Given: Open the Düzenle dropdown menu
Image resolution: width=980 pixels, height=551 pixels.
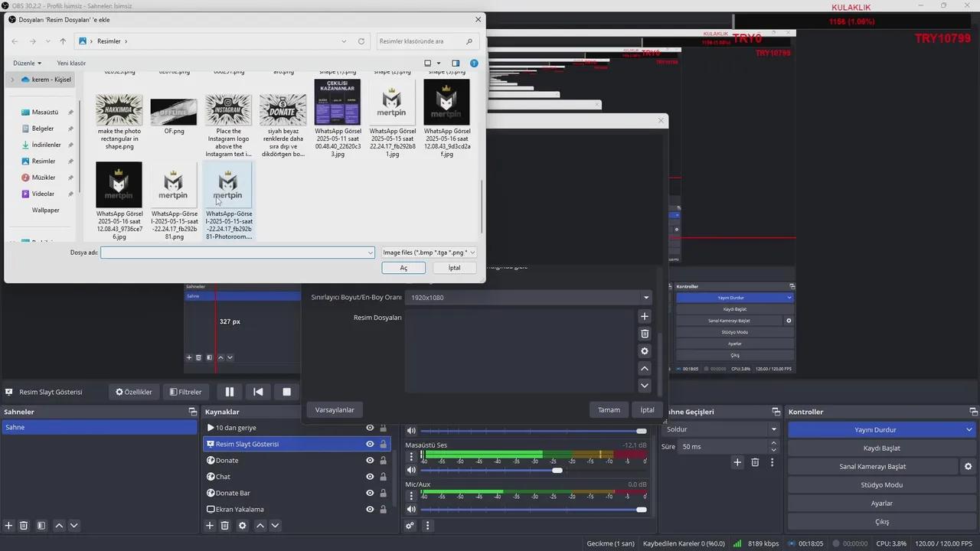Looking at the screenshot, I should 27,63.
